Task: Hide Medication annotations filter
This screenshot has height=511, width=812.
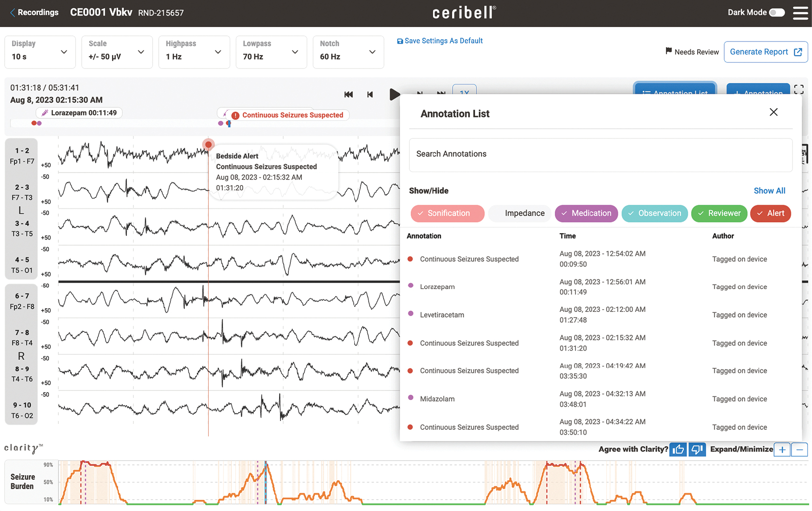Action: (586, 214)
